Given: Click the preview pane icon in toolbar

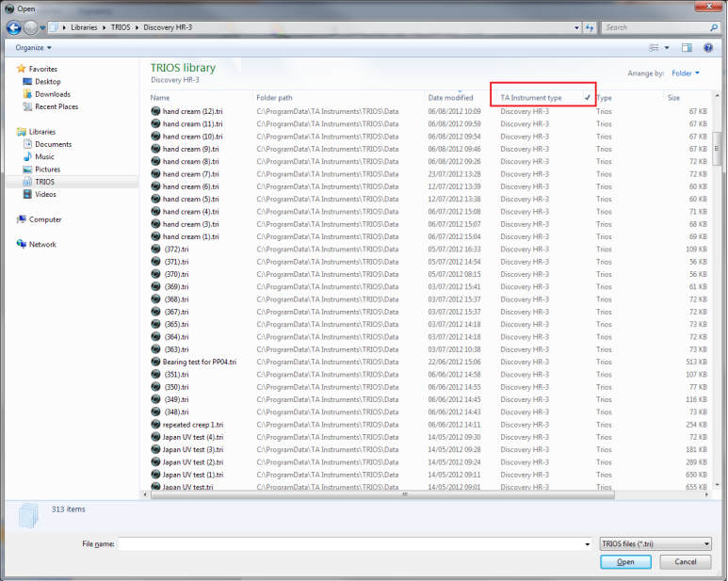Looking at the screenshot, I should pyautogui.click(x=687, y=47).
